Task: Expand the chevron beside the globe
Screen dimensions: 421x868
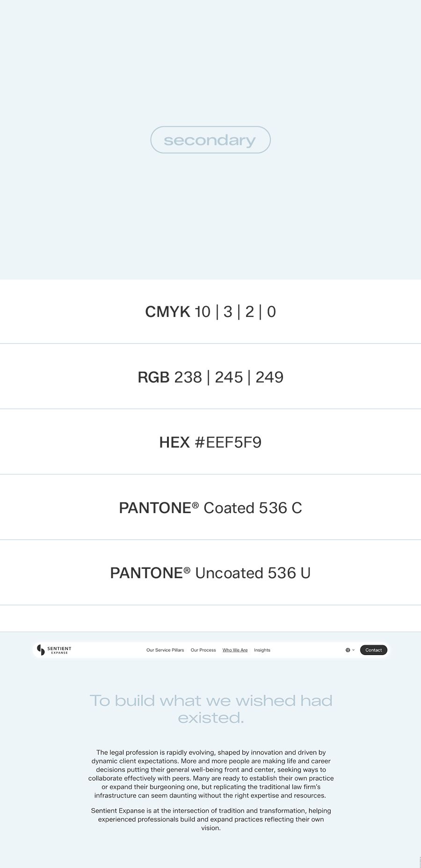Action: click(354, 650)
